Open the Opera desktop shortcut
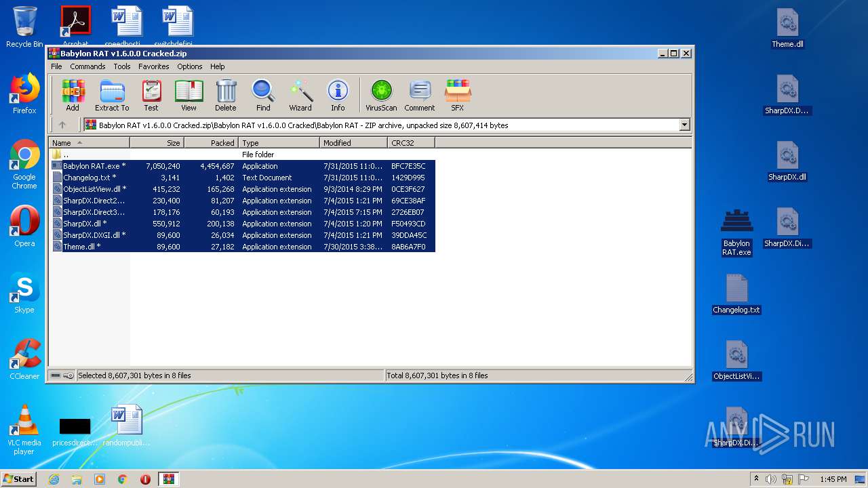The height and width of the screenshot is (488, 868). click(x=24, y=226)
